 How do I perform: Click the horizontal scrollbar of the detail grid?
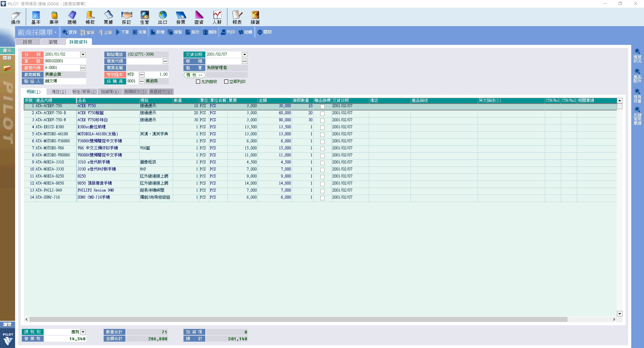point(299,320)
